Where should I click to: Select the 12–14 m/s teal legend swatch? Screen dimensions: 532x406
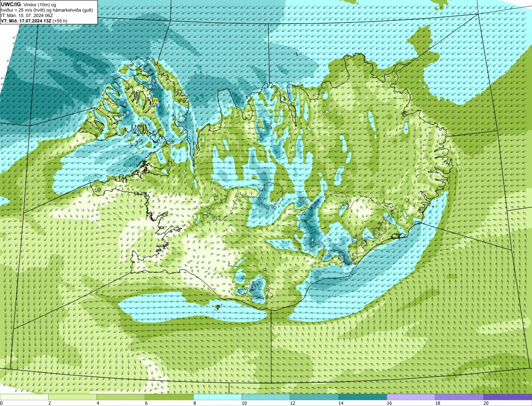tap(314, 397)
